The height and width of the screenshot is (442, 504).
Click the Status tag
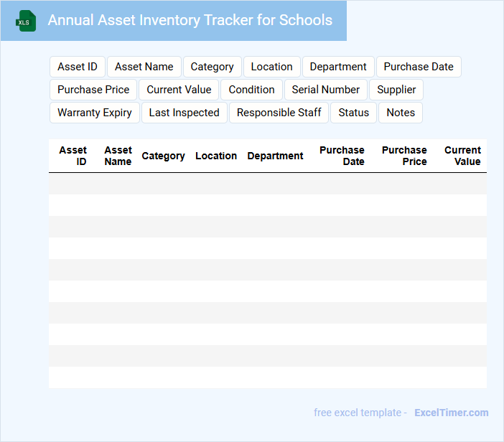pos(353,113)
